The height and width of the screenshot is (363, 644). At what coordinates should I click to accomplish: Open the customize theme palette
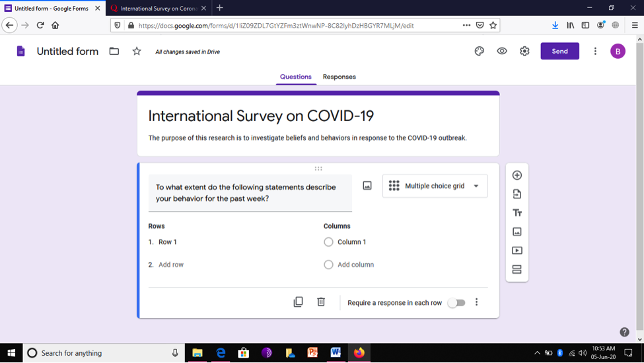[479, 52]
